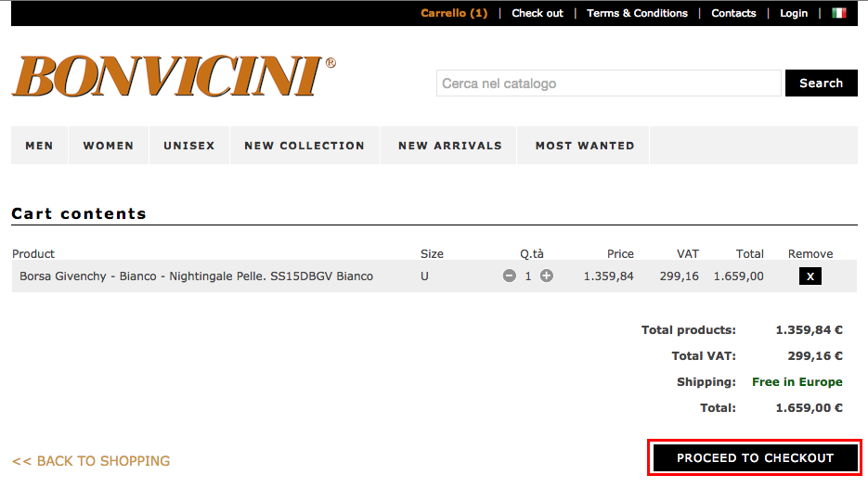Select the quantity value 1
Image resolution: width=868 pixels, height=488 pixels.
click(x=528, y=276)
